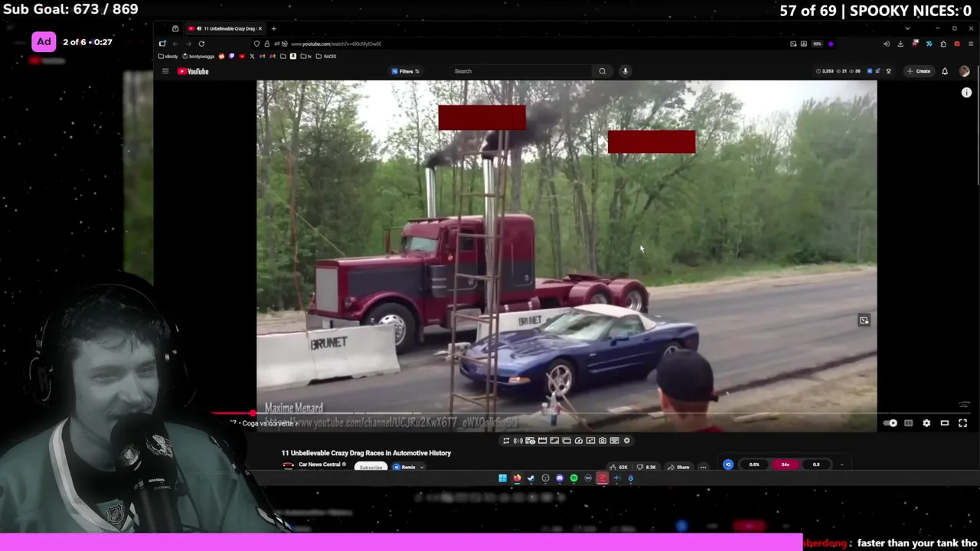Screen dimensions: 980x551
Task: Open browser downloads arrow icon
Action: 900,44
